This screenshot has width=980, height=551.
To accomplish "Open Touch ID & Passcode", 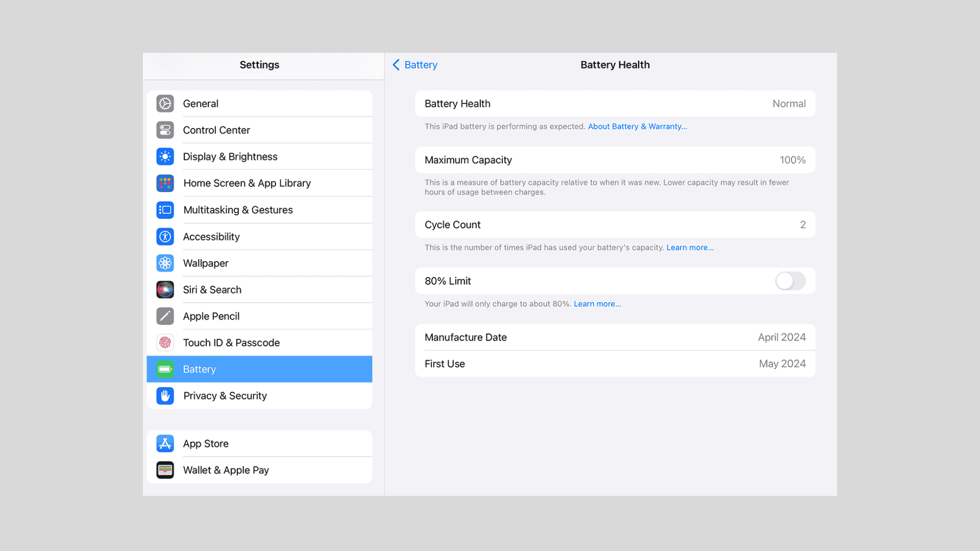I will pos(259,343).
